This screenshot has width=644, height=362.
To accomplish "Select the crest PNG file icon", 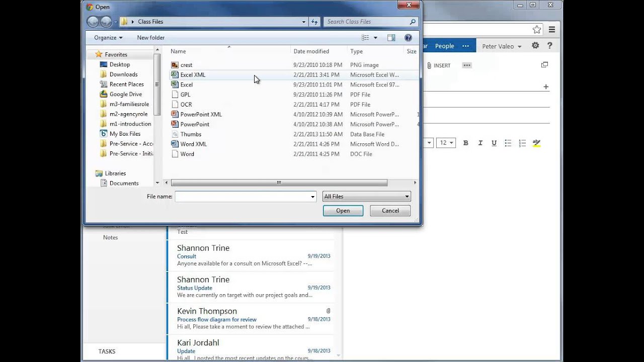I will point(175,65).
